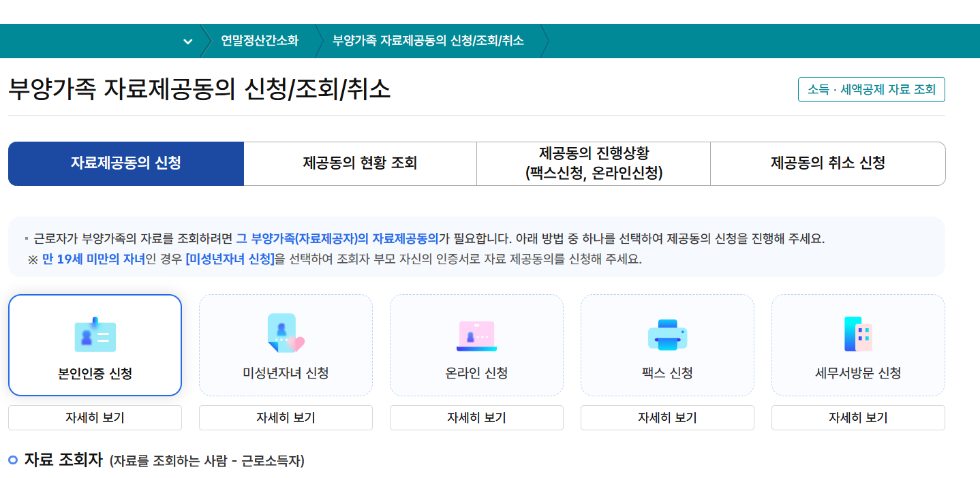Switch to the 제공동의 현황 조회 tab
Image resolution: width=980 pixels, height=478 pixels.
(x=360, y=163)
